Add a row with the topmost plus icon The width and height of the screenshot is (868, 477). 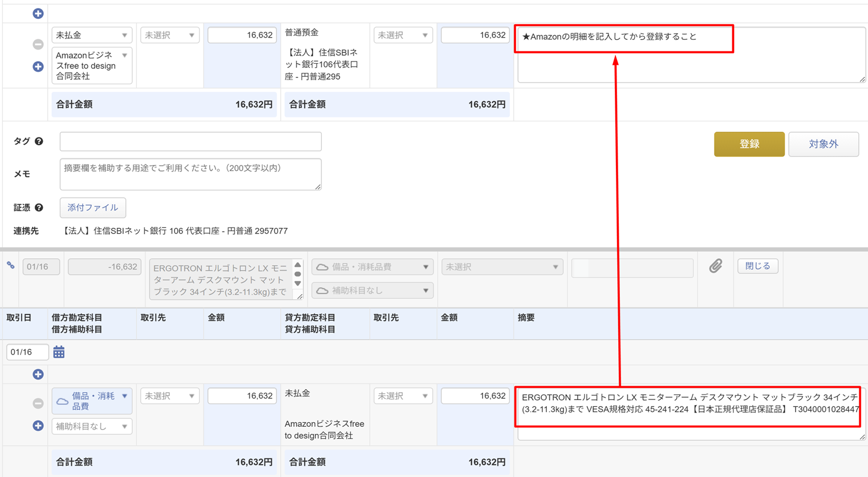(x=38, y=13)
